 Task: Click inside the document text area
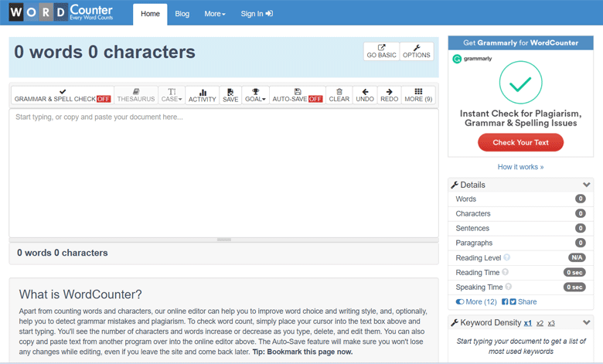[x=224, y=173]
